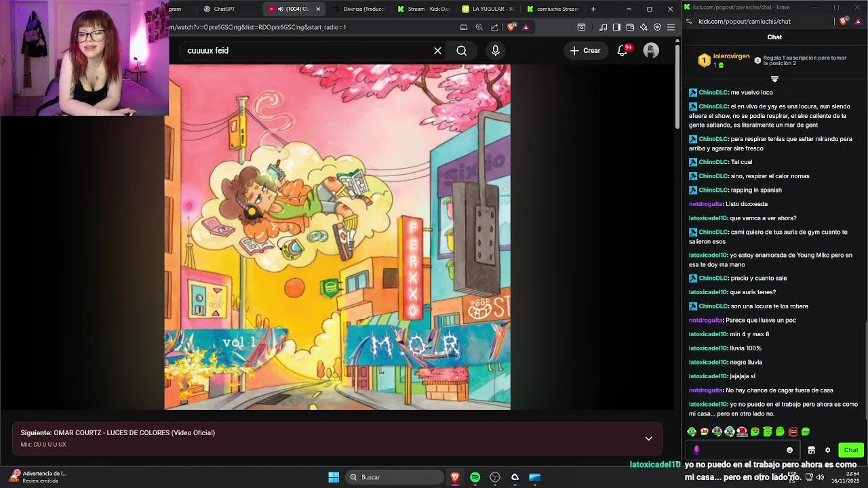
Task: Send message with green Chat button
Action: pyautogui.click(x=851, y=450)
